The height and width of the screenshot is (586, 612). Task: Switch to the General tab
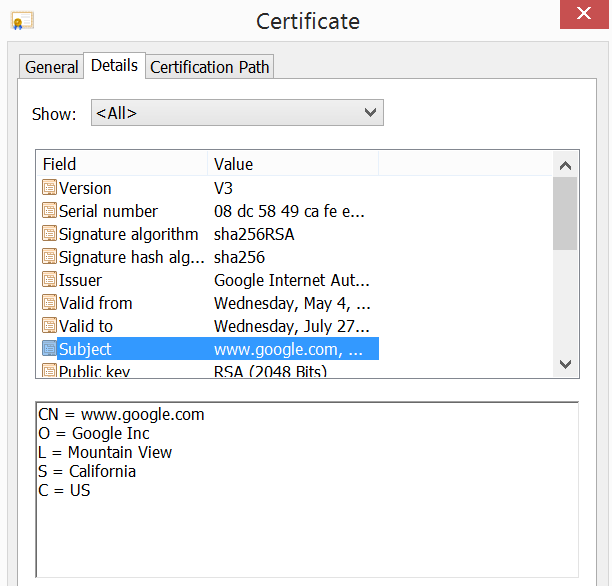[51, 67]
